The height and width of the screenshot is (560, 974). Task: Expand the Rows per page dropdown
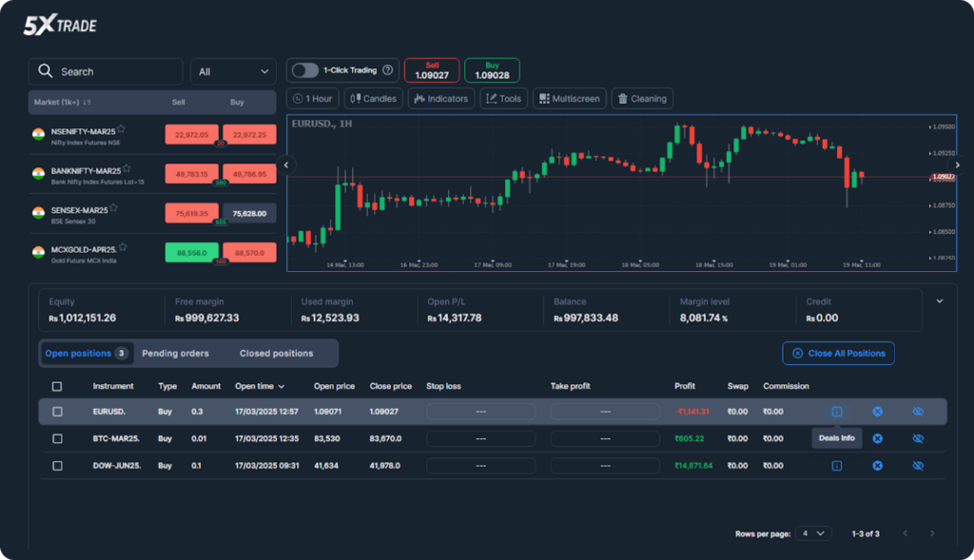pyautogui.click(x=813, y=533)
